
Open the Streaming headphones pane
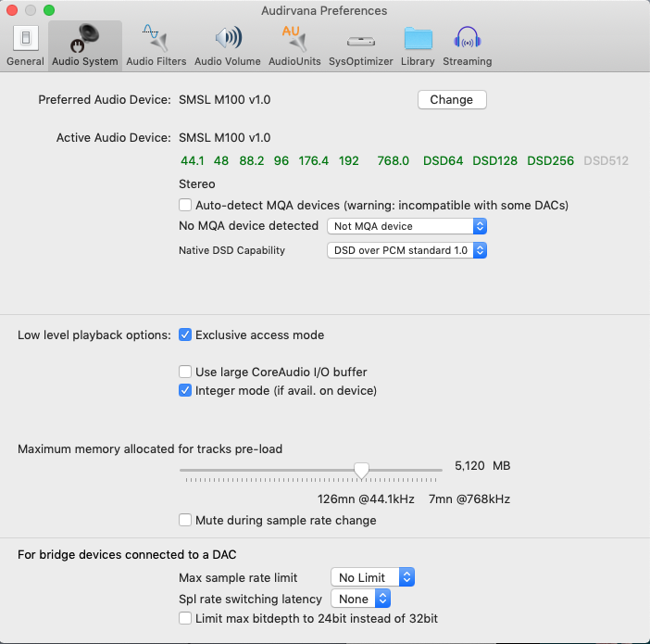pos(468,45)
